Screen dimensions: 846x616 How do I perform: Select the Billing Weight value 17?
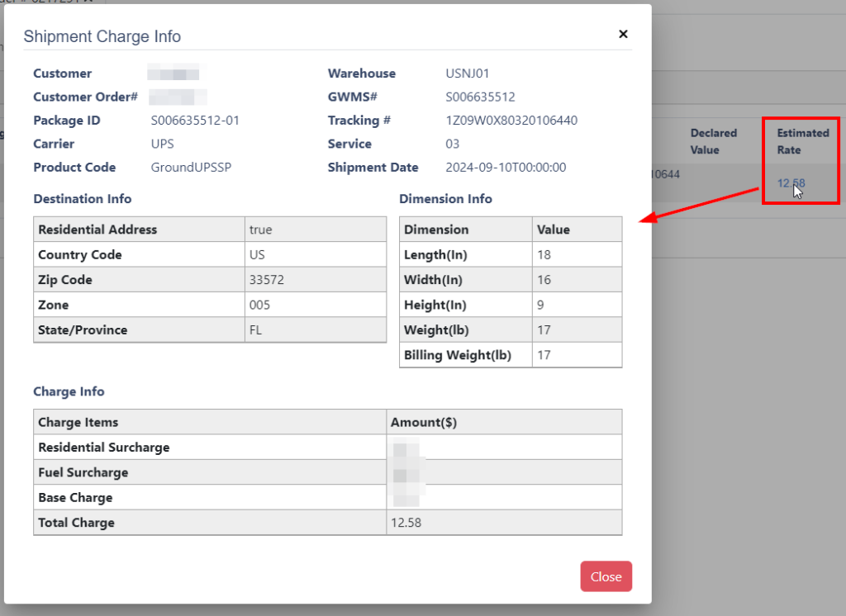coord(544,355)
